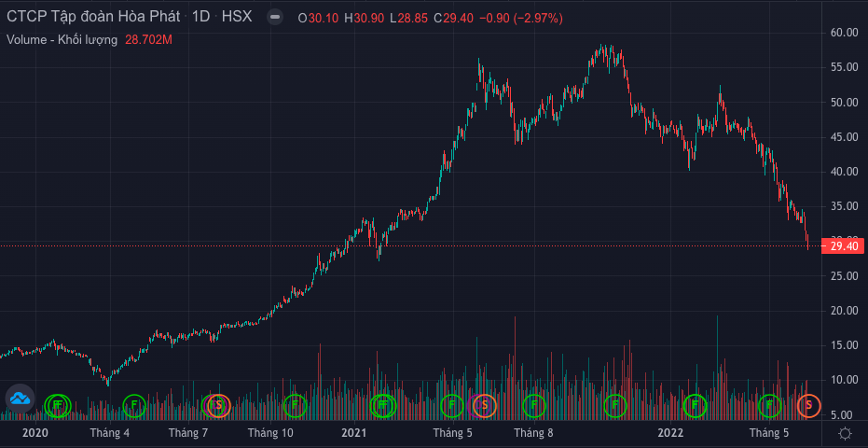The width and height of the screenshot is (868, 448).
Task: Click the red 29.40 current price label
Action: coord(842,246)
